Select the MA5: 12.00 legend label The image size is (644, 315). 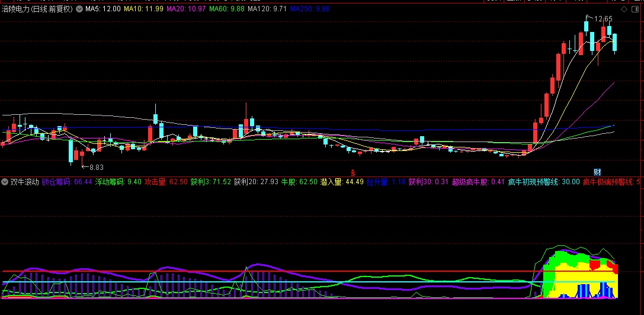[x=103, y=9]
